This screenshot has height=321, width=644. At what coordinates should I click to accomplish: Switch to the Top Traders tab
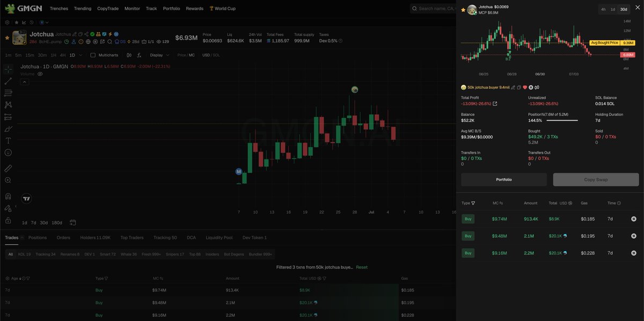coord(131,237)
